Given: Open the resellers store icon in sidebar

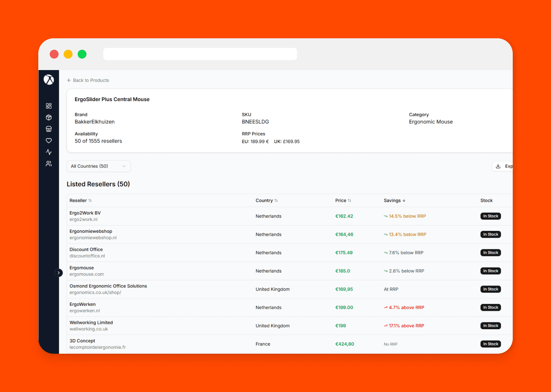Looking at the screenshot, I should [49, 129].
